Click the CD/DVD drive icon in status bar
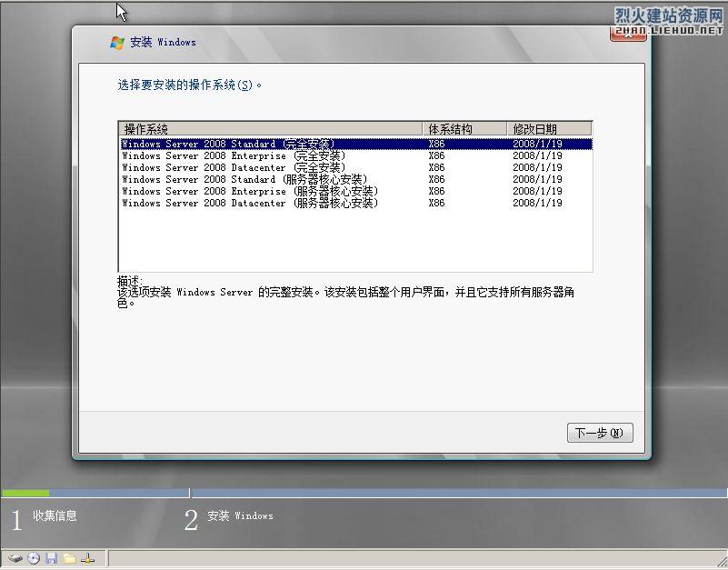728x570 pixels. coord(34,558)
